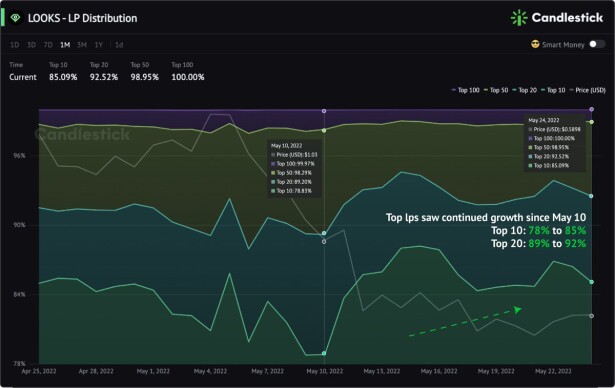Select the 1Y time range
The image size is (615, 388).
click(98, 45)
